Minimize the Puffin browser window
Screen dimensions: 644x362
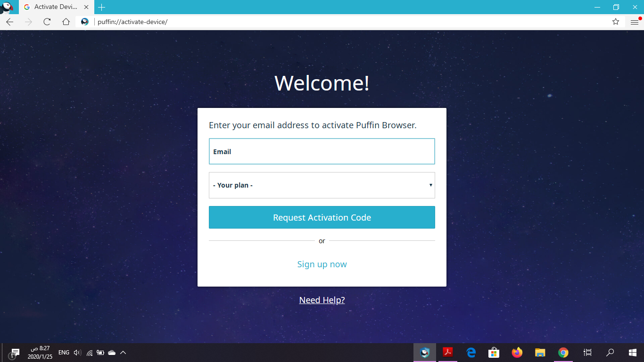pyautogui.click(x=598, y=7)
